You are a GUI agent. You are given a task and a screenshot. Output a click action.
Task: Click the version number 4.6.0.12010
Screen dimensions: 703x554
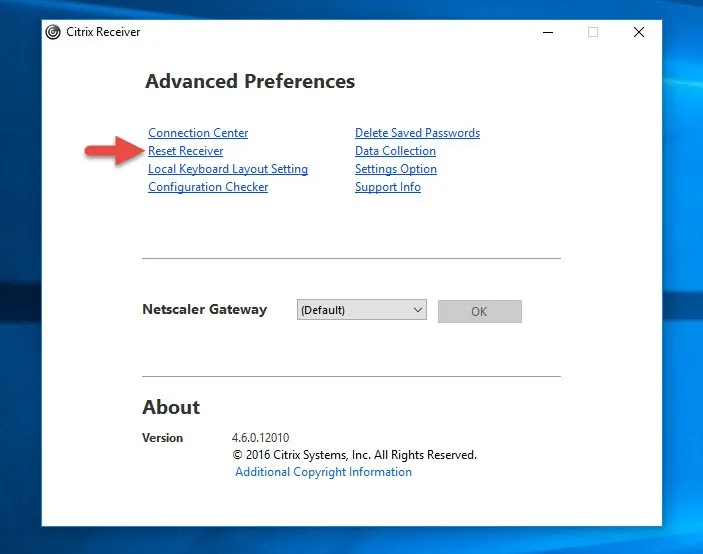tap(260, 438)
